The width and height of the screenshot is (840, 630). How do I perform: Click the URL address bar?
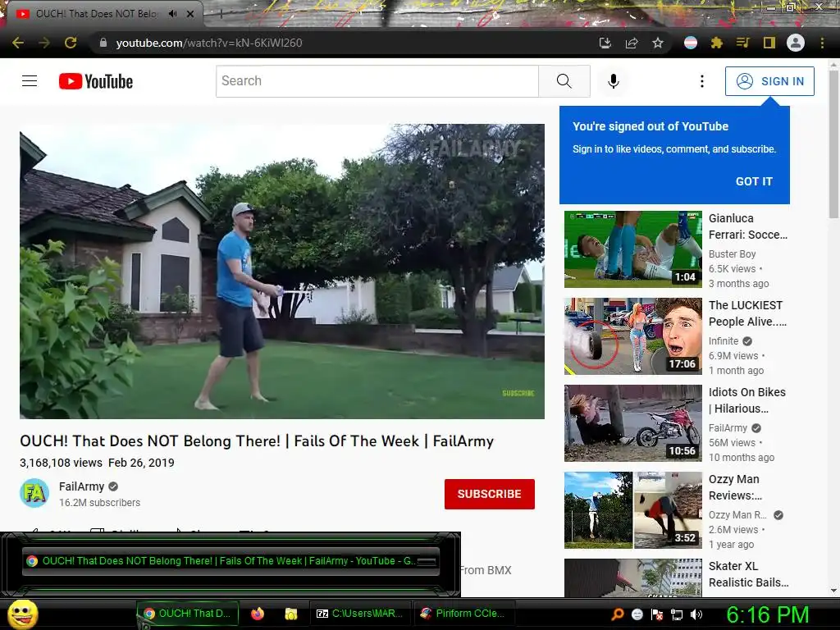pos(343,43)
